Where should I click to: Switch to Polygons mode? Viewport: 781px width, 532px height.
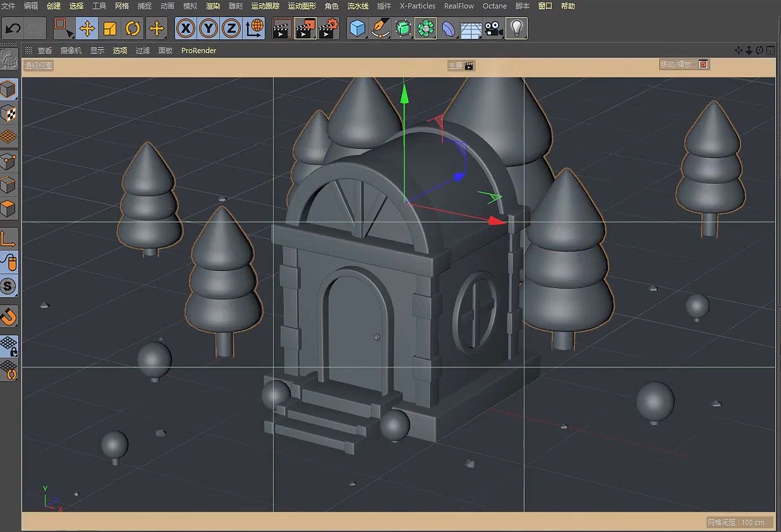(x=9, y=208)
